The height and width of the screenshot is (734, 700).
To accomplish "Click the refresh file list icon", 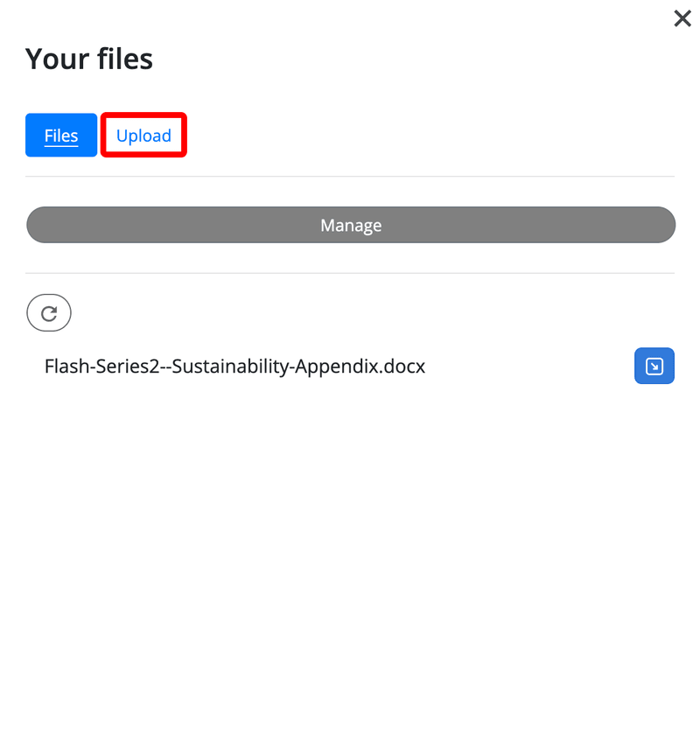I will (49, 312).
